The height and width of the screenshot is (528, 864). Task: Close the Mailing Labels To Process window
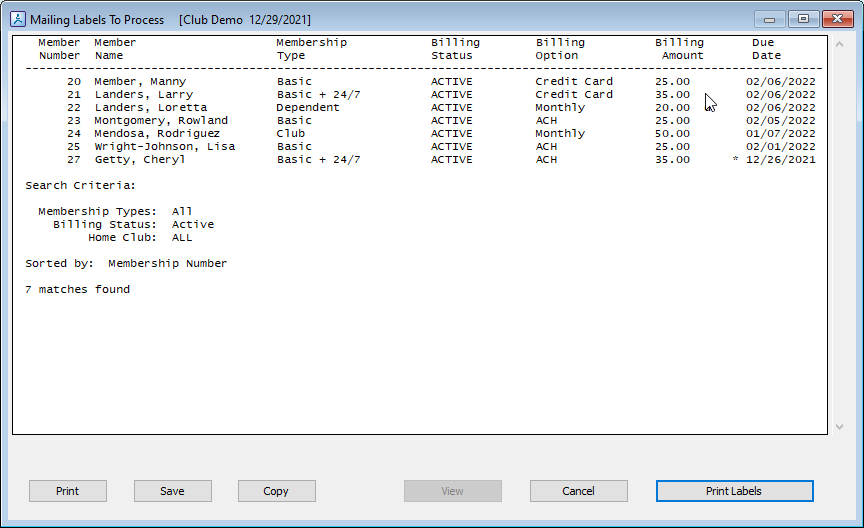coord(836,19)
